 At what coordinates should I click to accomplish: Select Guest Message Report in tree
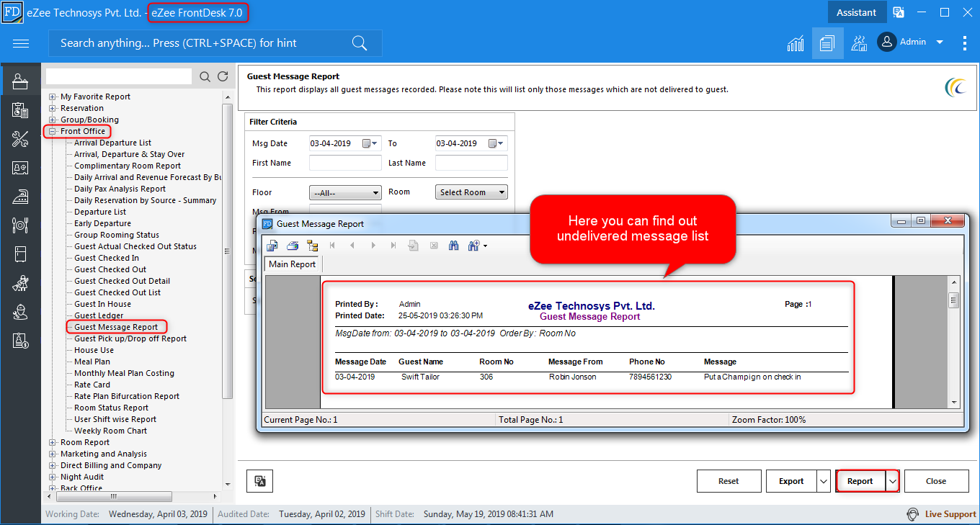pos(116,327)
